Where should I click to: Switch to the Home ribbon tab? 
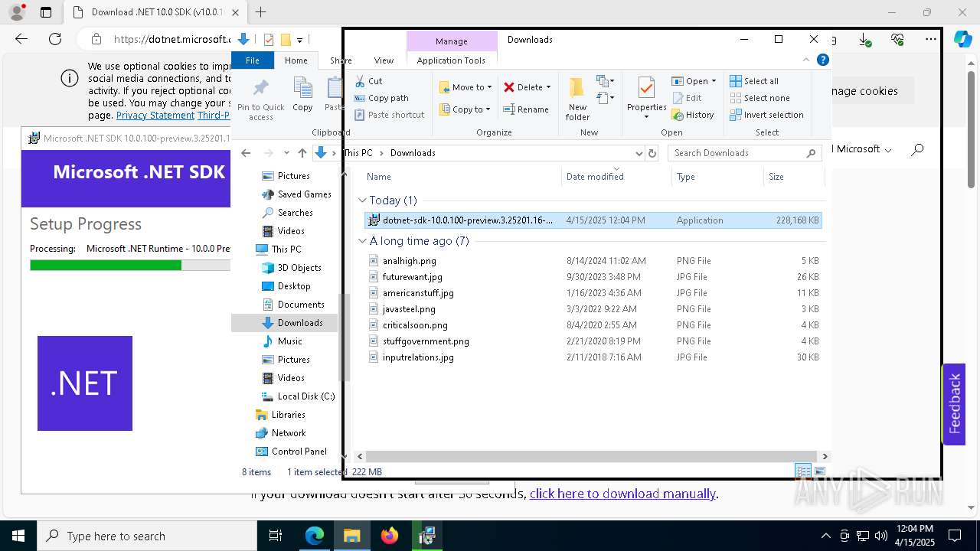(x=296, y=60)
